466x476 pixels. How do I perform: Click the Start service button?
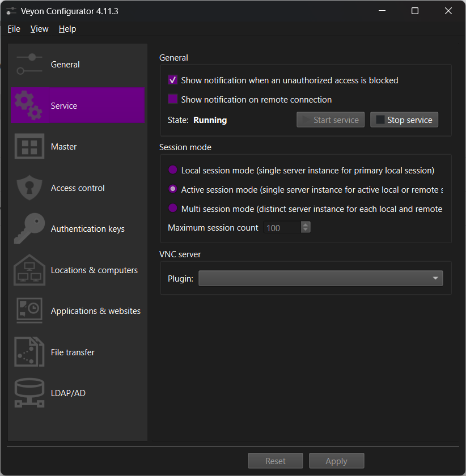[331, 120]
